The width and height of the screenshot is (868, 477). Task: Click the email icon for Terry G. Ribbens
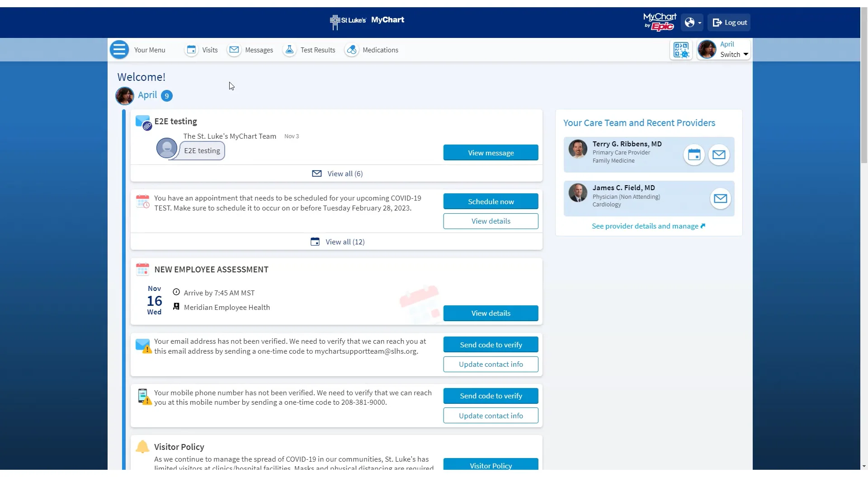[719, 154]
